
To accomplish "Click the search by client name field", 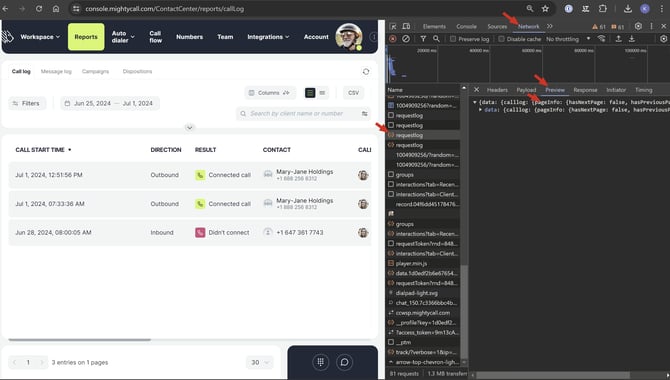I will [x=303, y=114].
